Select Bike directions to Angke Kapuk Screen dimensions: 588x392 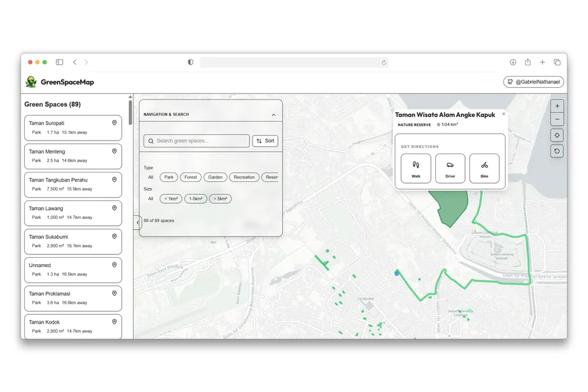coord(484,168)
